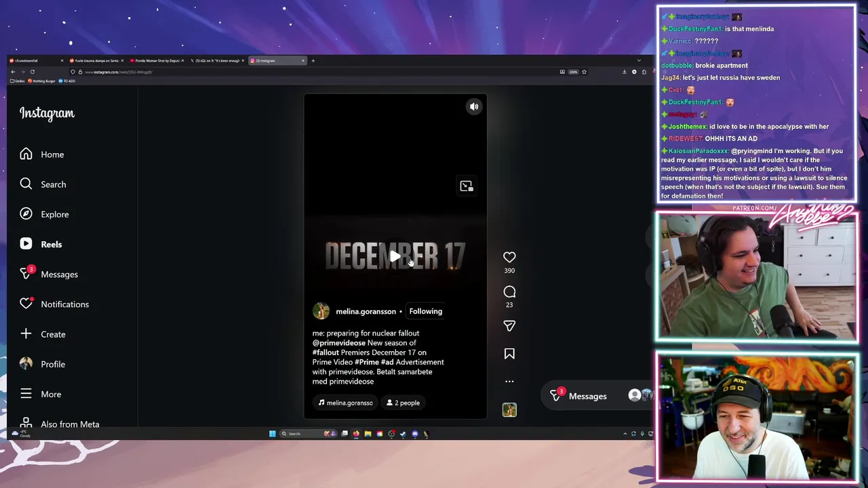The height and width of the screenshot is (488, 868).
Task: Open the Windows Start menu
Action: tap(273, 434)
